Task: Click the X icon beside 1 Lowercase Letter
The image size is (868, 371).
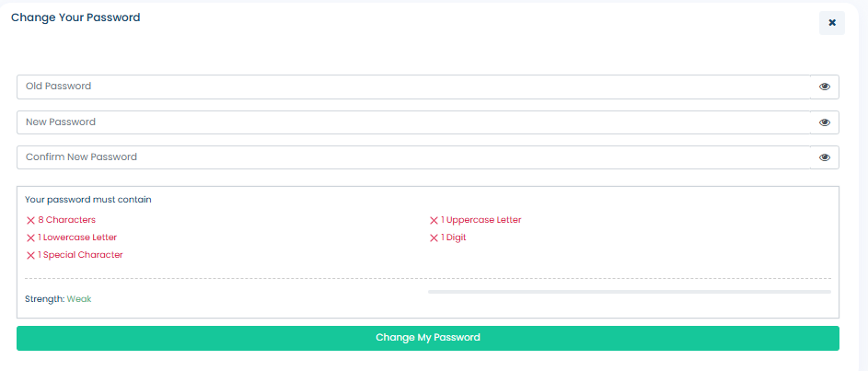Action: click(30, 238)
